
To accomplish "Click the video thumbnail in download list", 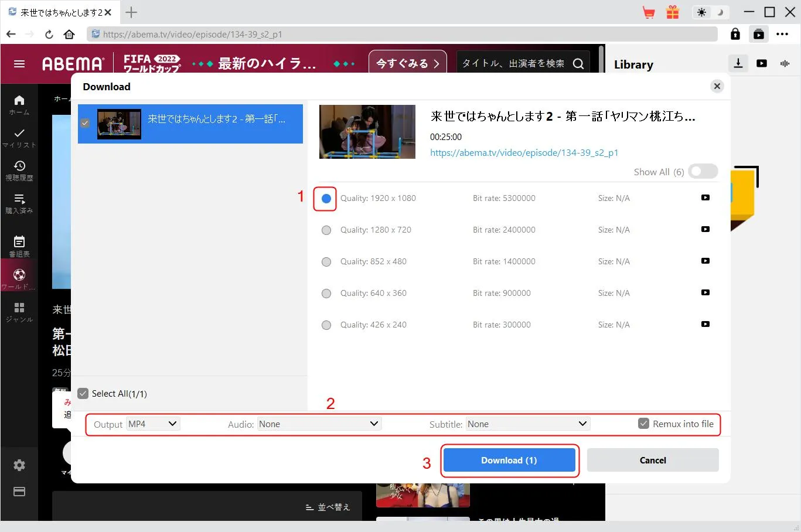I will pos(119,124).
